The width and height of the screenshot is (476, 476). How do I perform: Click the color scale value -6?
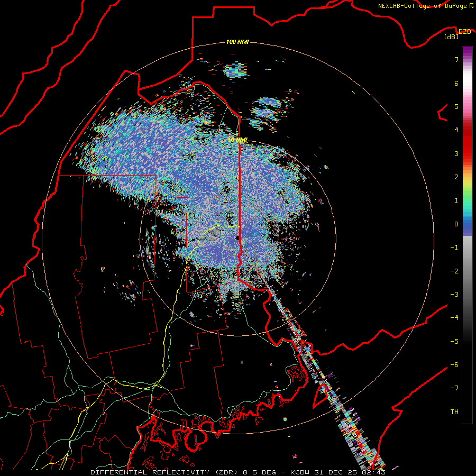tap(454, 365)
